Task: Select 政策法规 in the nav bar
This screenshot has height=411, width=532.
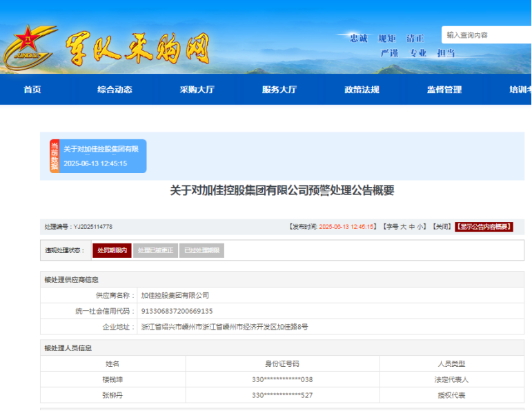Action: point(362,90)
